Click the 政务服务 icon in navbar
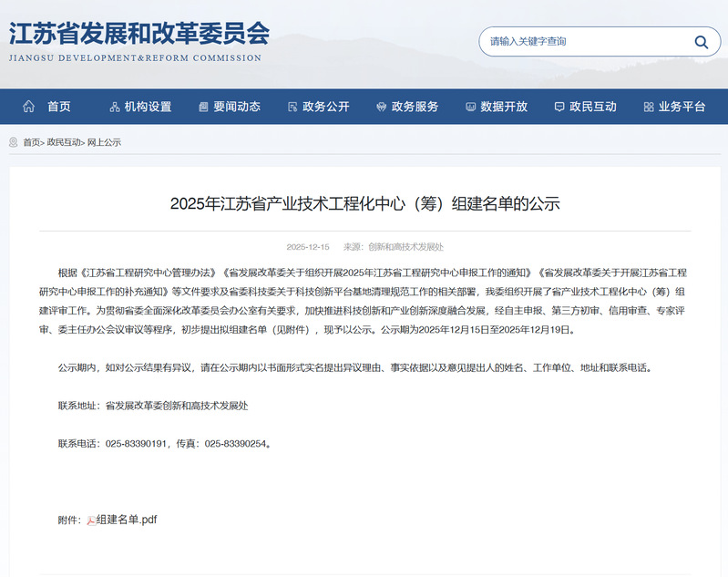 381,107
